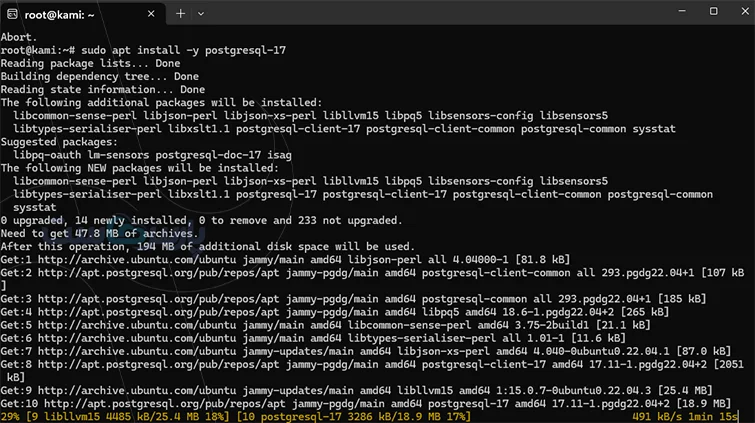This screenshot has width=755, height=423.
Task: Click the Get:9 libllvm15 download line
Action: click(356, 390)
